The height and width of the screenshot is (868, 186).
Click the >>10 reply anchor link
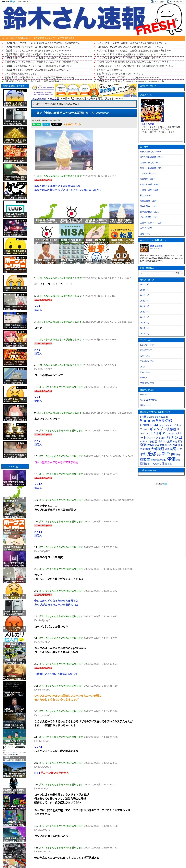tap(38, 484)
